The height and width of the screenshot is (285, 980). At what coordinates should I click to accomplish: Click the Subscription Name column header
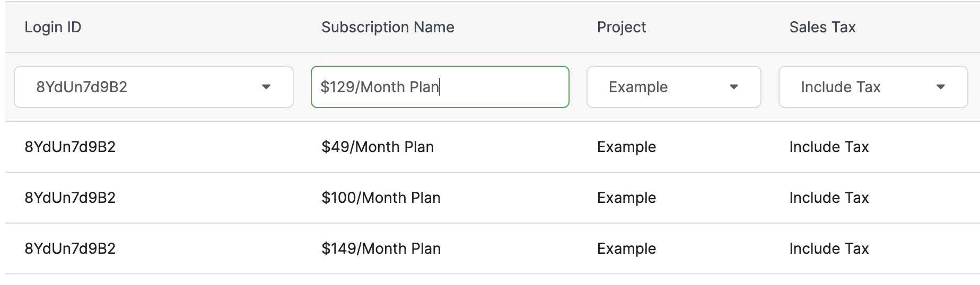click(x=388, y=27)
